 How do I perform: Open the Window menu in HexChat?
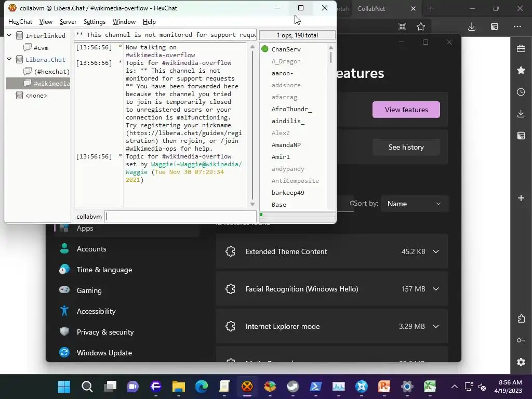pos(124,22)
